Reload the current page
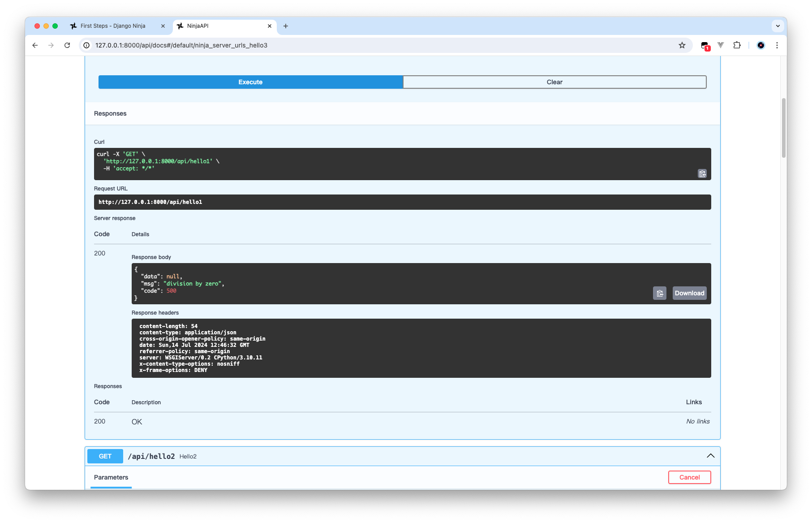 click(67, 45)
